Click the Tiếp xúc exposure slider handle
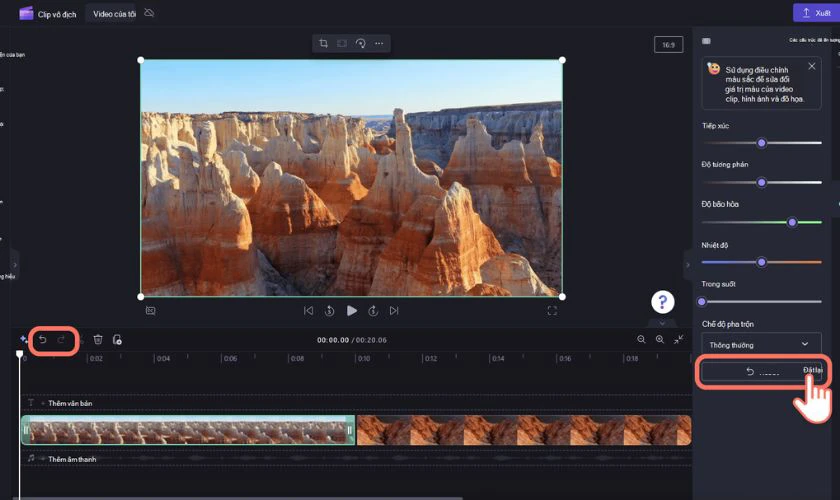This screenshot has height=500, width=840. click(x=761, y=143)
